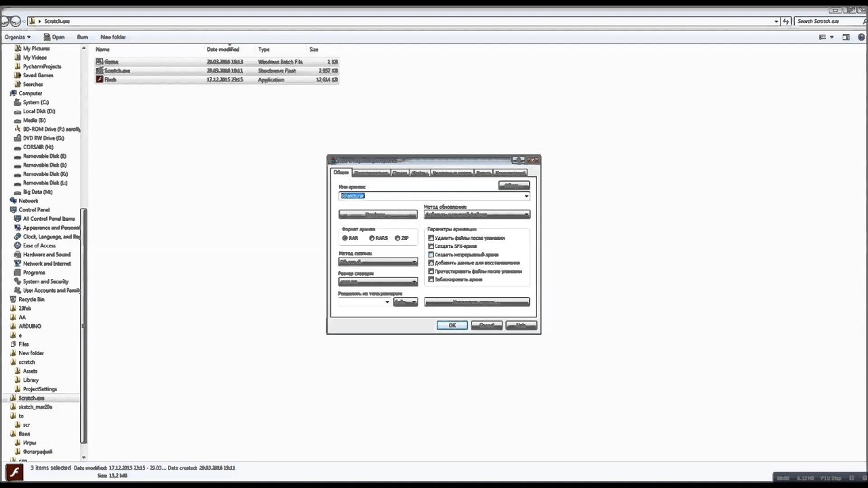Select the RAR5 archive format

tap(372, 238)
